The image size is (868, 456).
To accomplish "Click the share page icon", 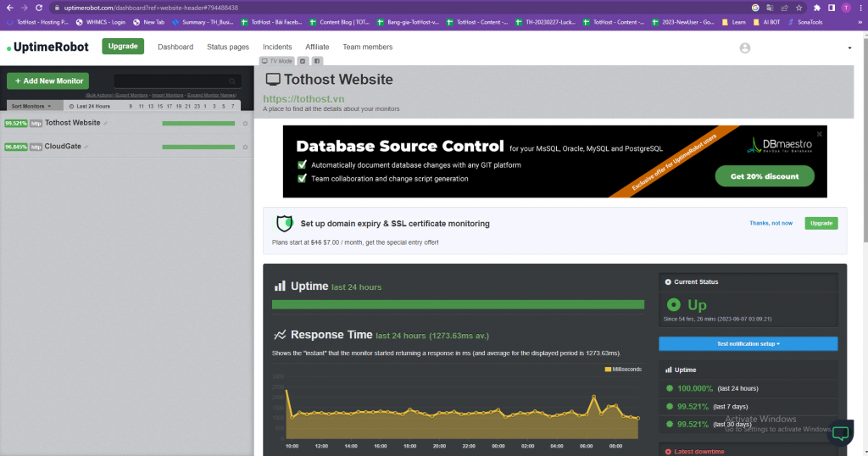I will pos(784,8).
